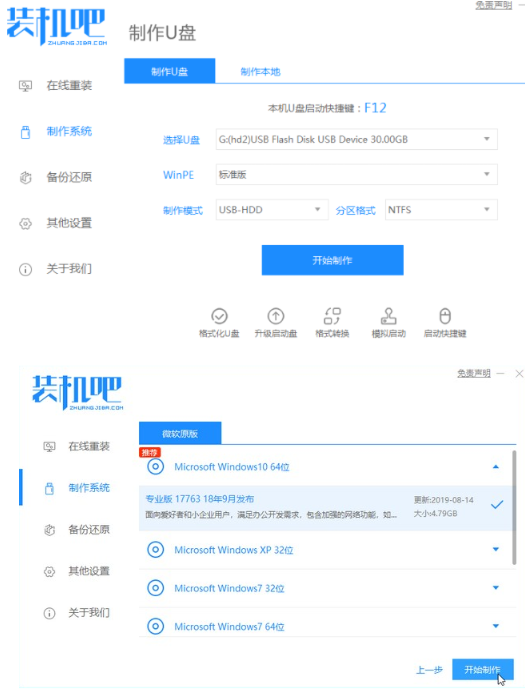
Task: Click the 大小:4.79GB text
Action: (x=436, y=513)
